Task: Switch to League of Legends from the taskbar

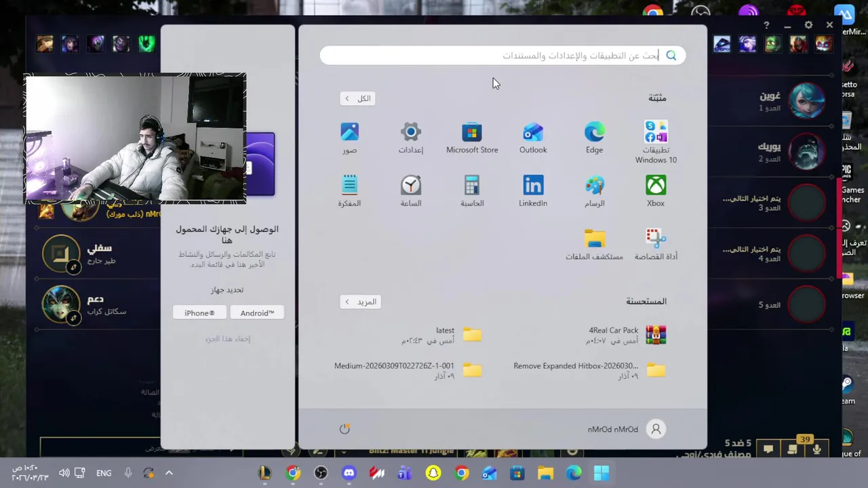Action: click(264, 473)
